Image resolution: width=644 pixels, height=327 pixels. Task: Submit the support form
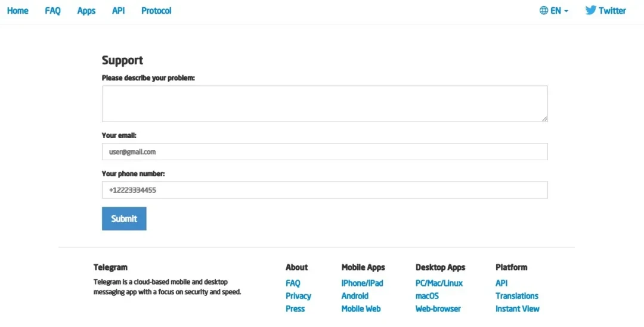point(124,219)
